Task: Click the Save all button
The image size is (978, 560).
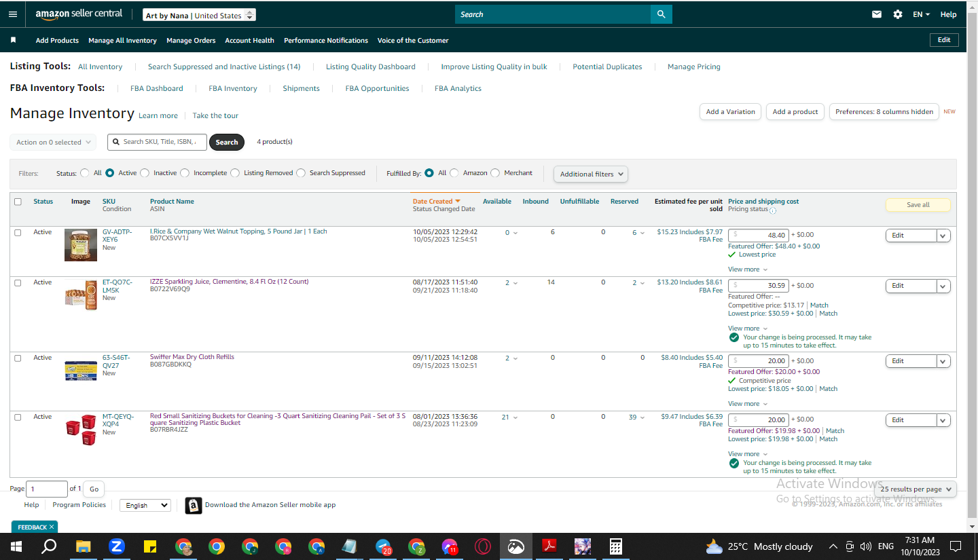Action: coord(918,204)
